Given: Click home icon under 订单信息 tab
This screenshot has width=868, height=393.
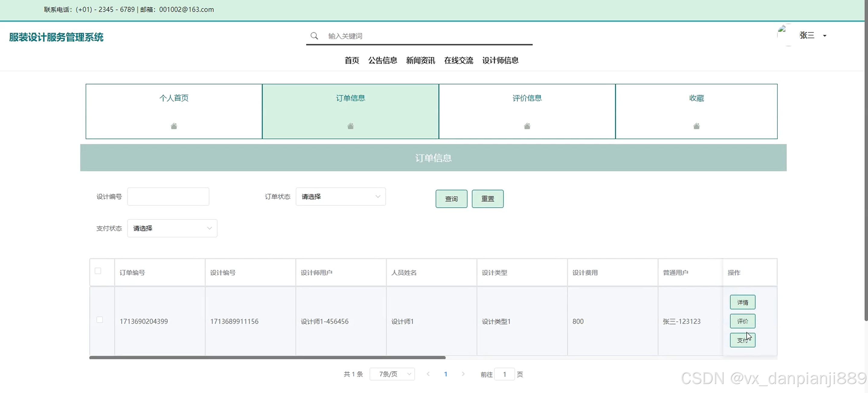Looking at the screenshot, I should 351,126.
